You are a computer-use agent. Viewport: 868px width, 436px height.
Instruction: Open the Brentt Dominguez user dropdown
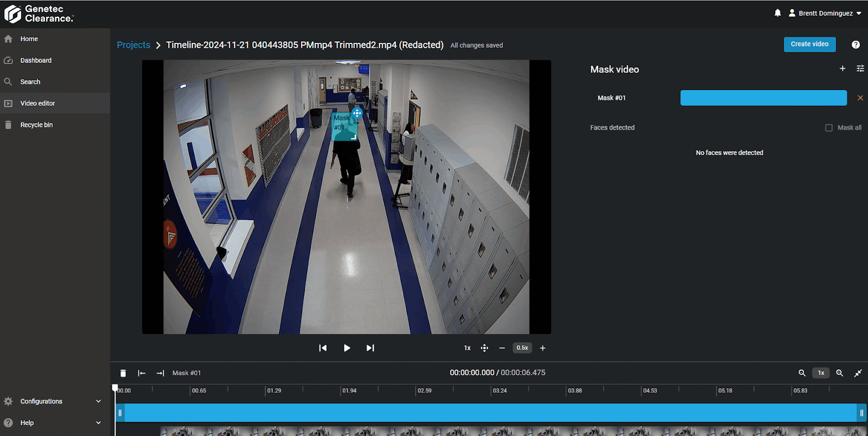point(825,13)
